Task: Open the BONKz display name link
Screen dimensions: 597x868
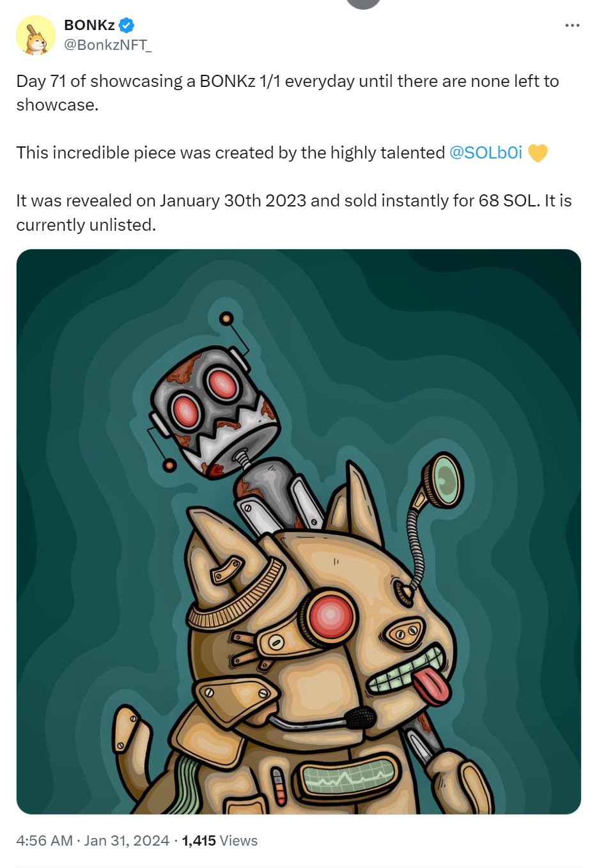Action: click(x=89, y=26)
